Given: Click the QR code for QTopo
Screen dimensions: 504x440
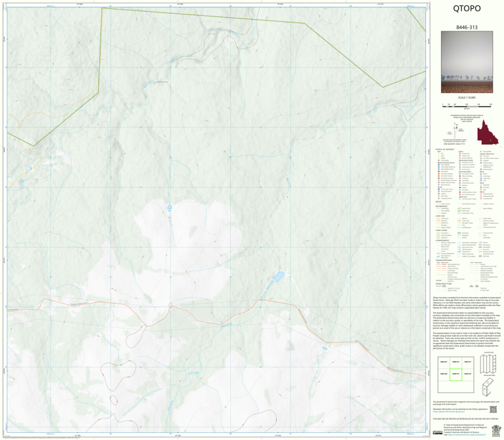Looking at the screenshot, I should pyautogui.click(x=493, y=409).
